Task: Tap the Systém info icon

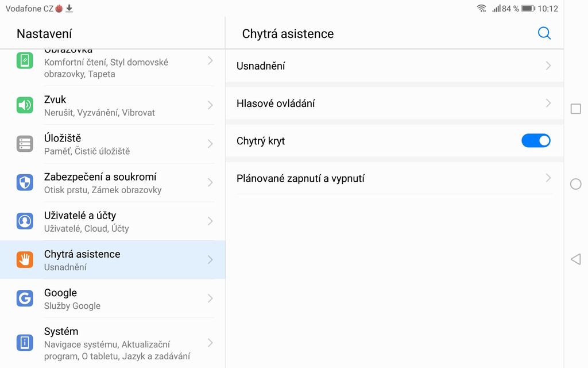Action: 25,343
